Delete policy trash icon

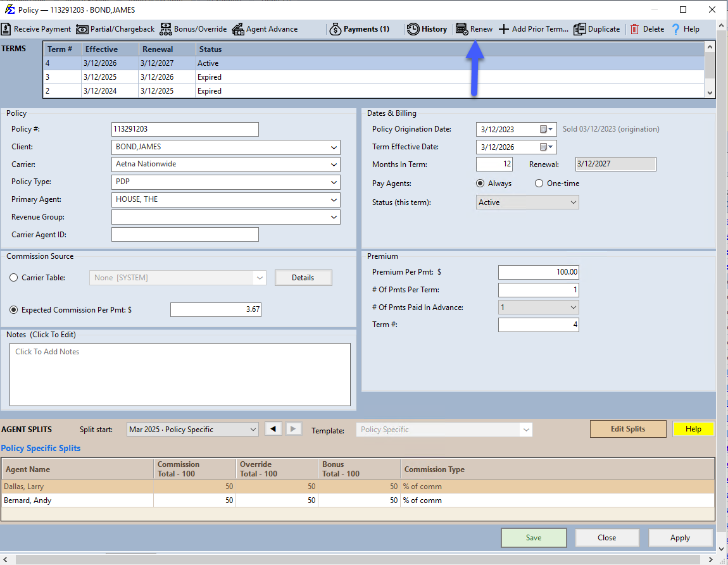point(635,29)
